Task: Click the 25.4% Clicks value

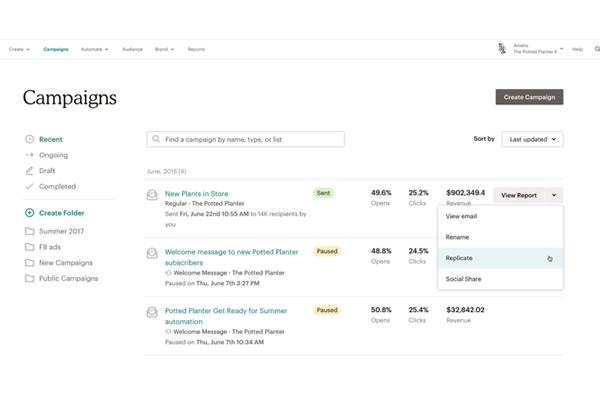Action: (418, 309)
